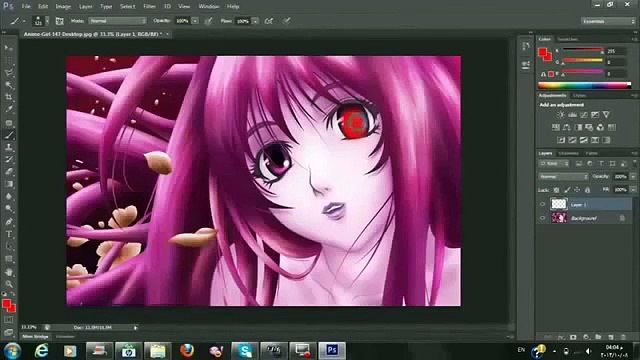
Task: Select the Eraser tool
Action: [9, 172]
